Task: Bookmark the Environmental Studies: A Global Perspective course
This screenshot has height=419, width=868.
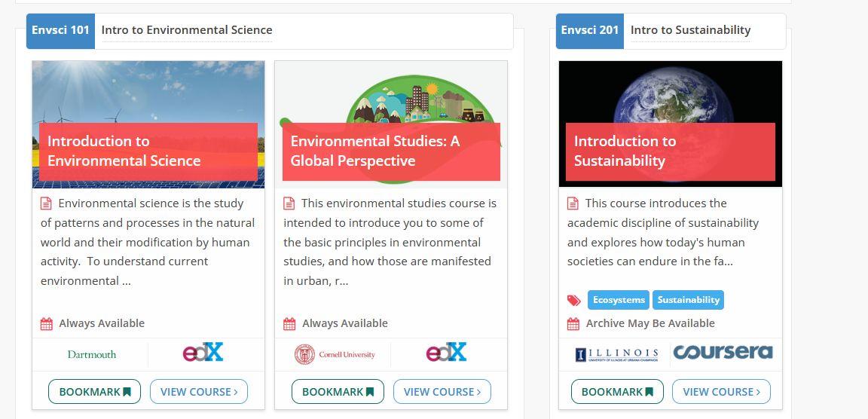Action: [338, 392]
